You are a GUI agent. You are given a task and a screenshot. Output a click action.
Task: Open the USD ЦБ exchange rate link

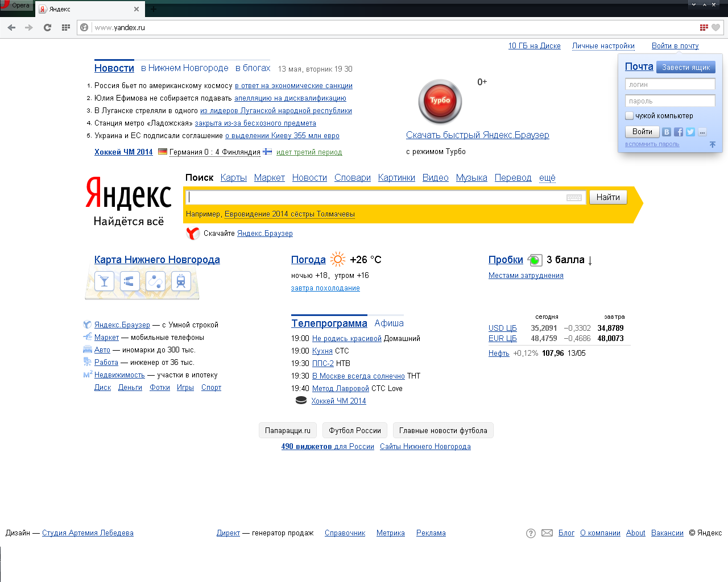[503, 328]
